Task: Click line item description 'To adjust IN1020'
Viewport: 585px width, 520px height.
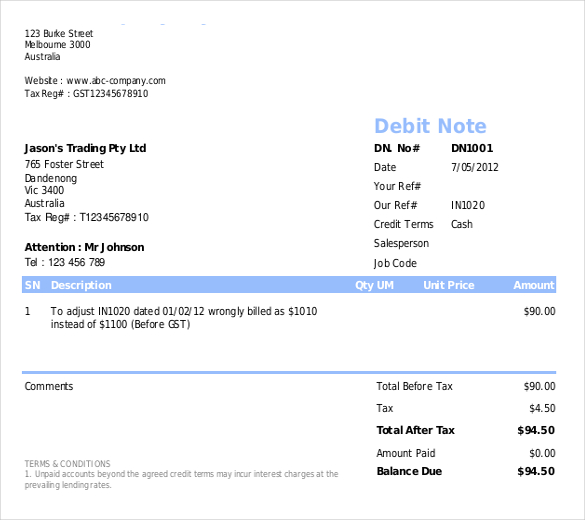Action: pyautogui.click(x=184, y=318)
